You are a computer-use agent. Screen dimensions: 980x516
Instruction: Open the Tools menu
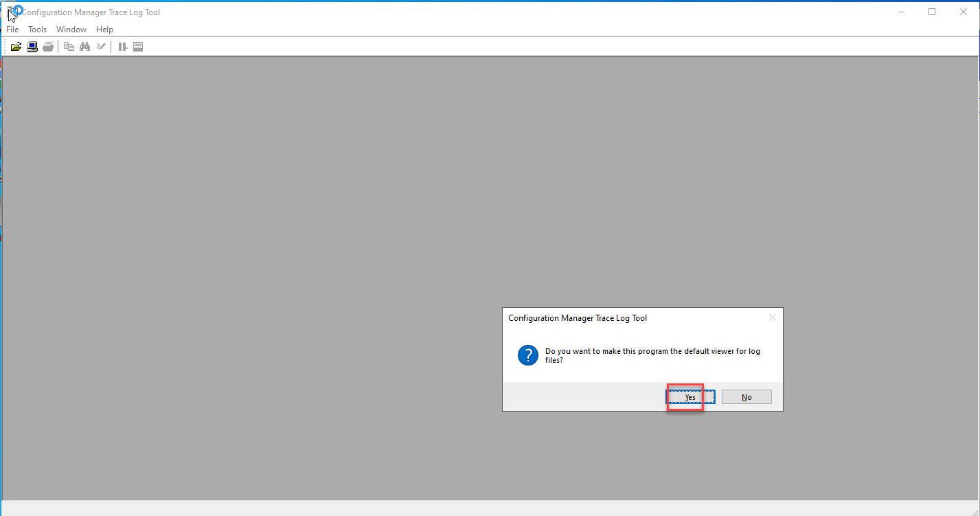click(x=37, y=30)
